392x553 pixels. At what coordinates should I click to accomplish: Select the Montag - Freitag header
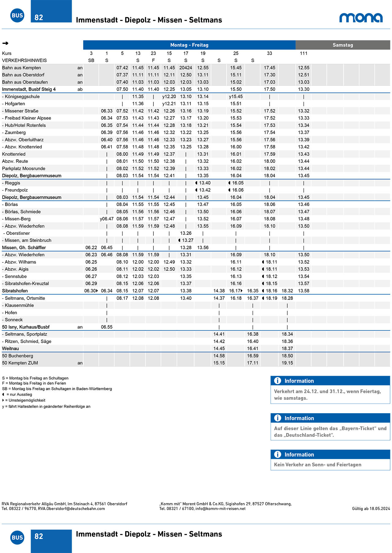189,45
